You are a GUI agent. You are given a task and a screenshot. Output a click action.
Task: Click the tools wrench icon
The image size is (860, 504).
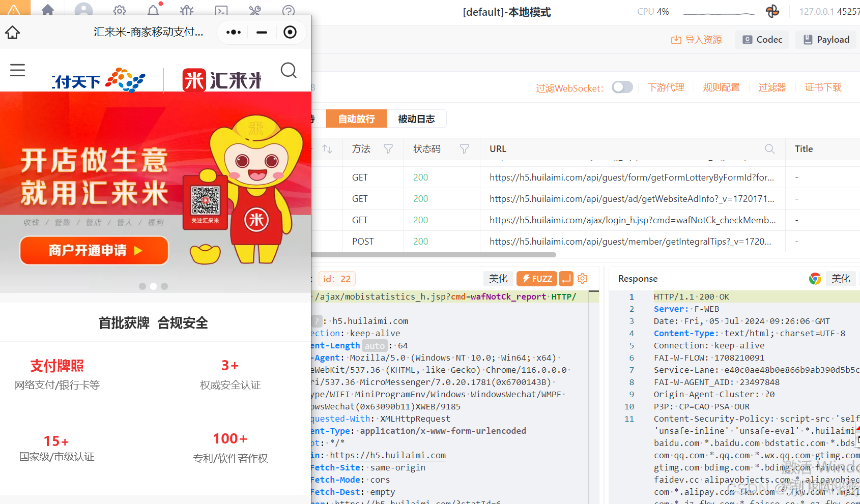255,11
